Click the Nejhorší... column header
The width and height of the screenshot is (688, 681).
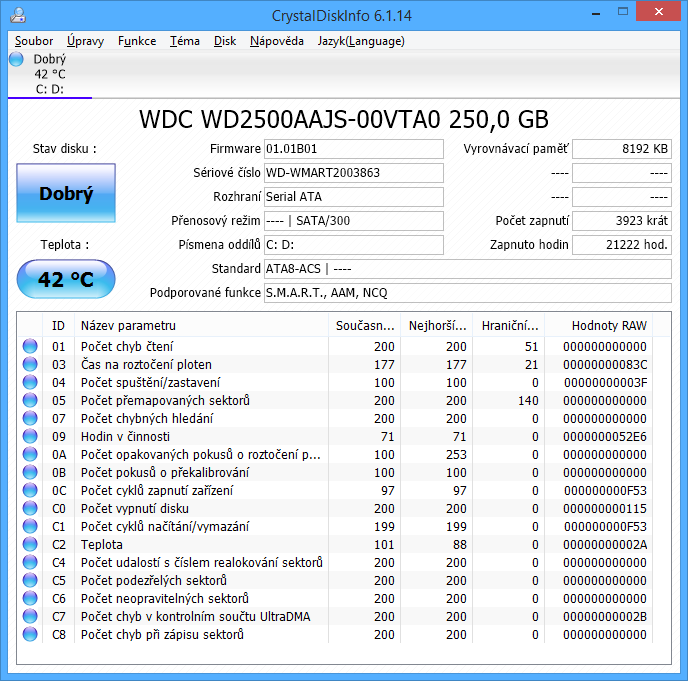[436, 326]
